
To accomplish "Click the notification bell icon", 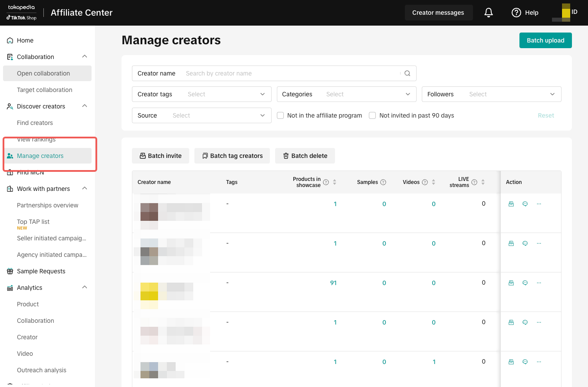I will pos(489,13).
